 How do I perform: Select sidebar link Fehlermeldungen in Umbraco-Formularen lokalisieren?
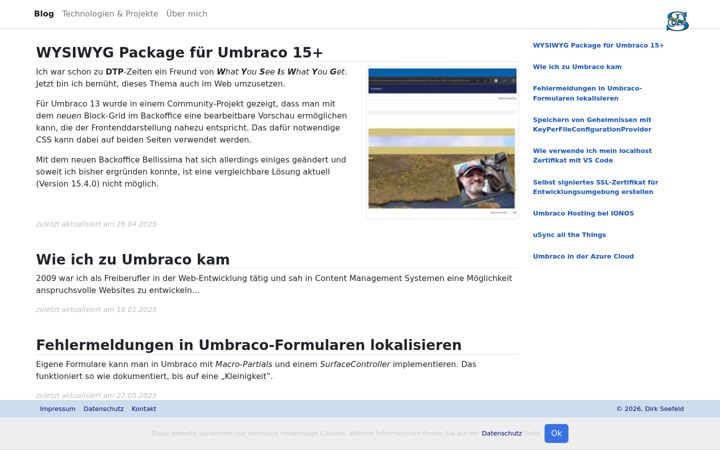point(587,93)
